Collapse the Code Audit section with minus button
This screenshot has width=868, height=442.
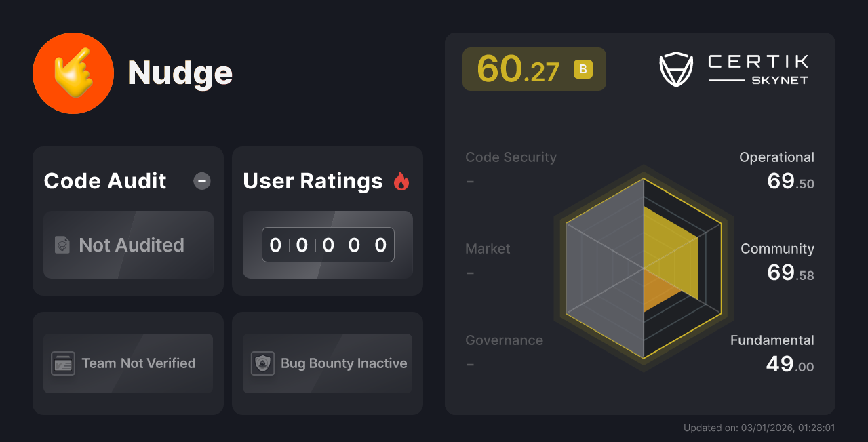tap(201, 181)
